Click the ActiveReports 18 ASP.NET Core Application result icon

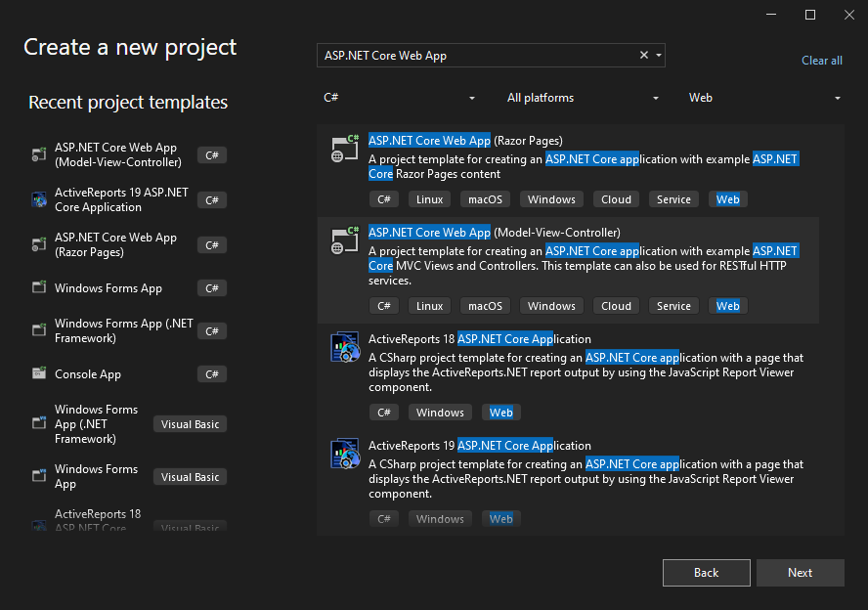click(x=345, y=347)
